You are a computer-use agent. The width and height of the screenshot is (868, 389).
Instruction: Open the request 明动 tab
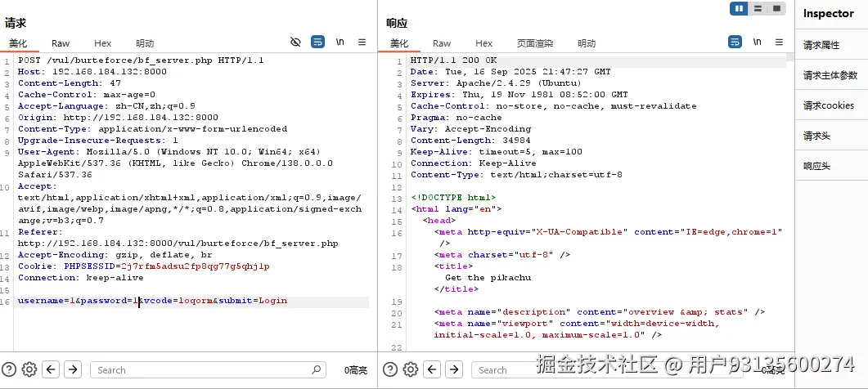(145, 43)
